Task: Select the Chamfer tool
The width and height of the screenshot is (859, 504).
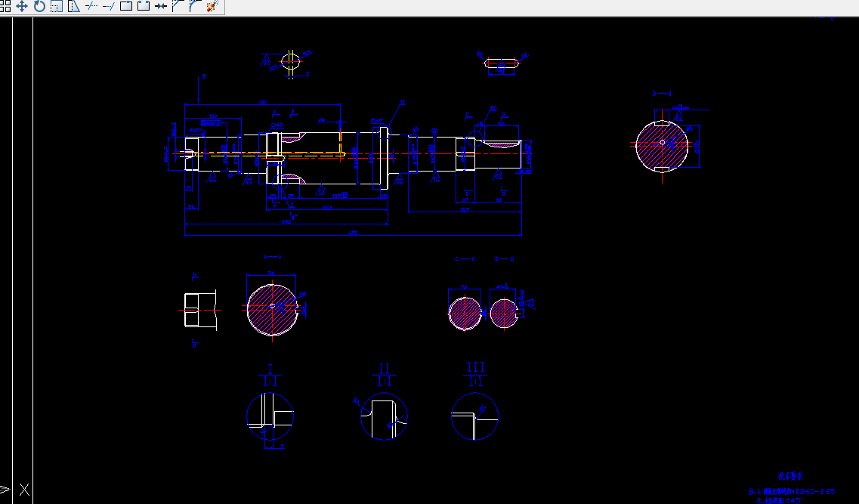Action: pyautogui.click(x=178, y=6)
